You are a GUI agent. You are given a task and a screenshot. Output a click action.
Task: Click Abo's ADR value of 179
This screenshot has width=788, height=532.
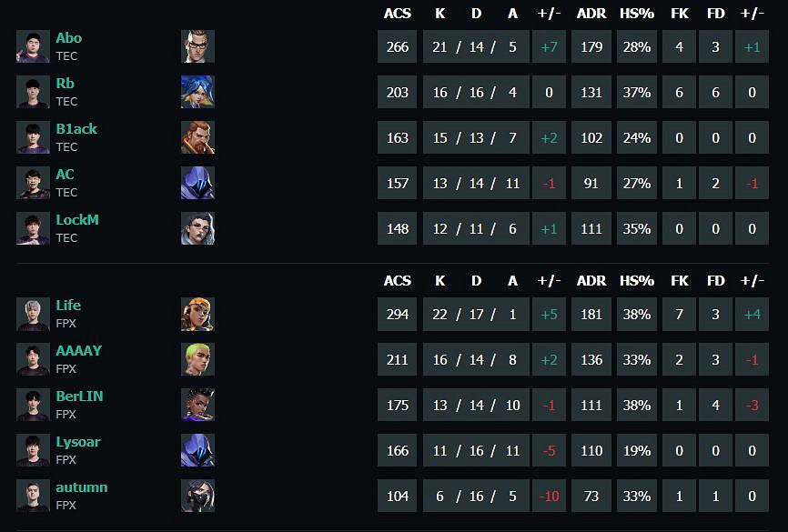click(591, 46)
